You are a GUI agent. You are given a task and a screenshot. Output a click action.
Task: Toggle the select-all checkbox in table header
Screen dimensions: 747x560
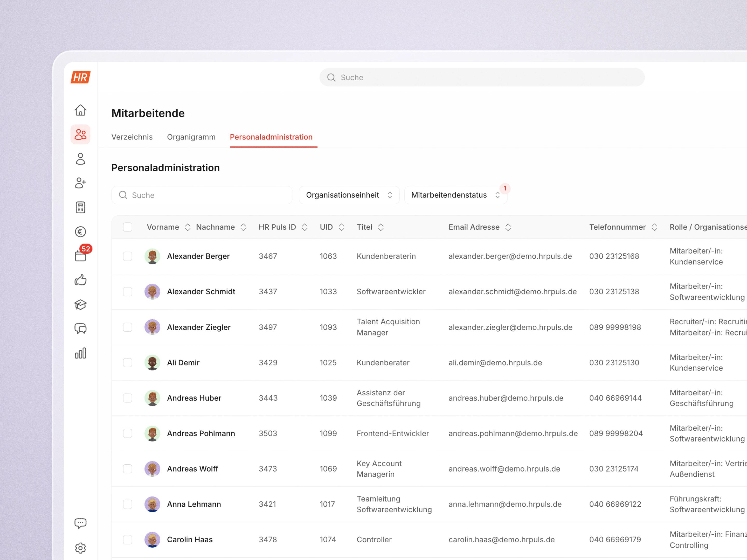[128, 227]
